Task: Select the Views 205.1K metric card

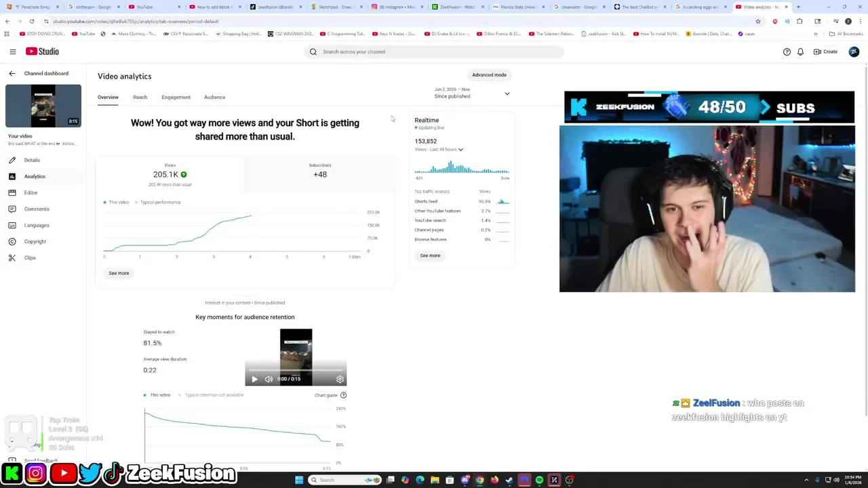Action: pyautogui.click(x=170, y=174)
